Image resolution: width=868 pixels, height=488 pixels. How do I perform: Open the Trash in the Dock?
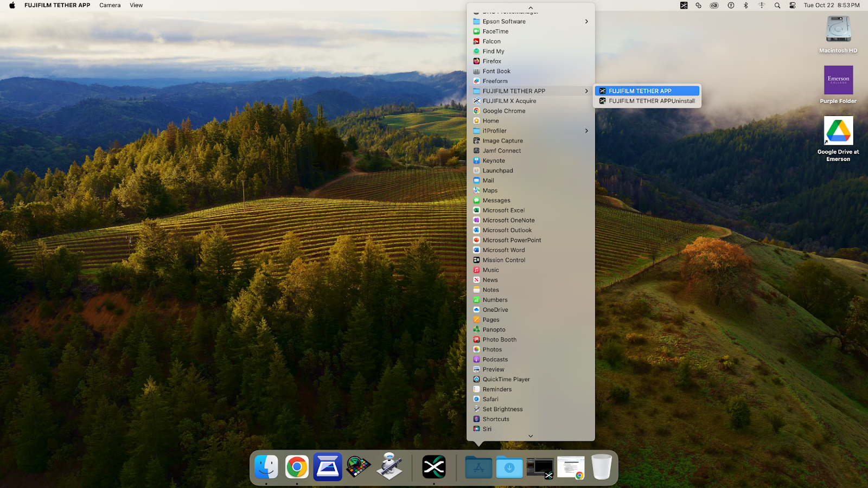602,467
